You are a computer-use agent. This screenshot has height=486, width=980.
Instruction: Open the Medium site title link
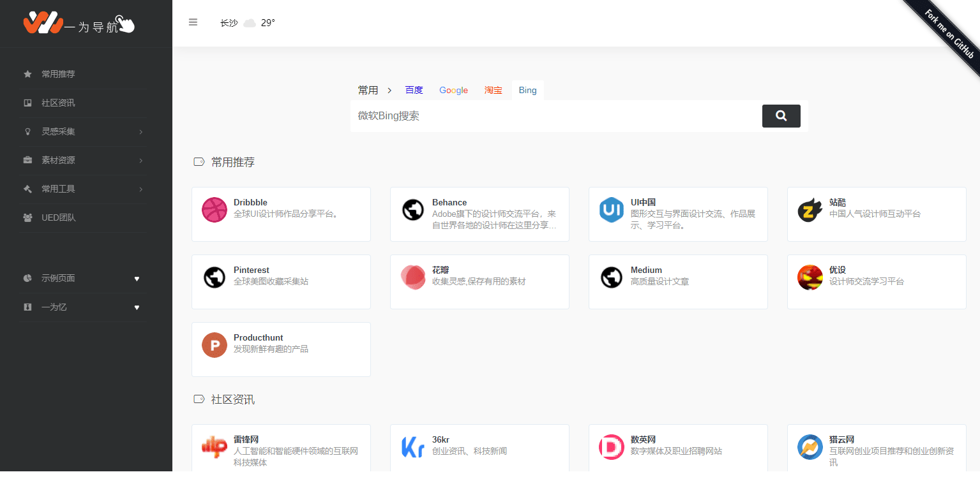[646, 270]
